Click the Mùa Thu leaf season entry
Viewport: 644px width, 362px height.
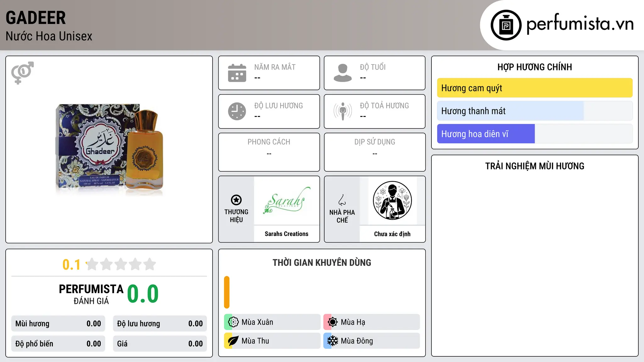pyautogui.click(x=272, y=341)
